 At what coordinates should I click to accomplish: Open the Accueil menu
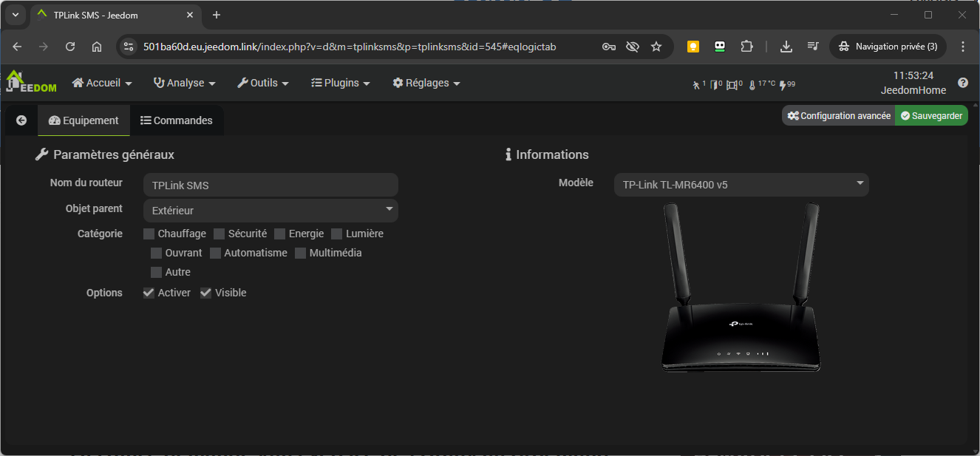tap(102, 83)
